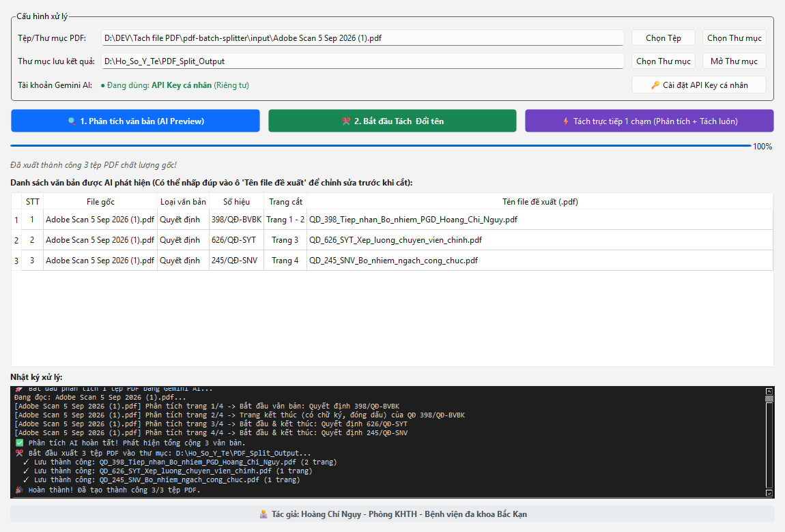Click the blue progress bar at 100%
Screen dimensions: 785x532
point(380,146)
